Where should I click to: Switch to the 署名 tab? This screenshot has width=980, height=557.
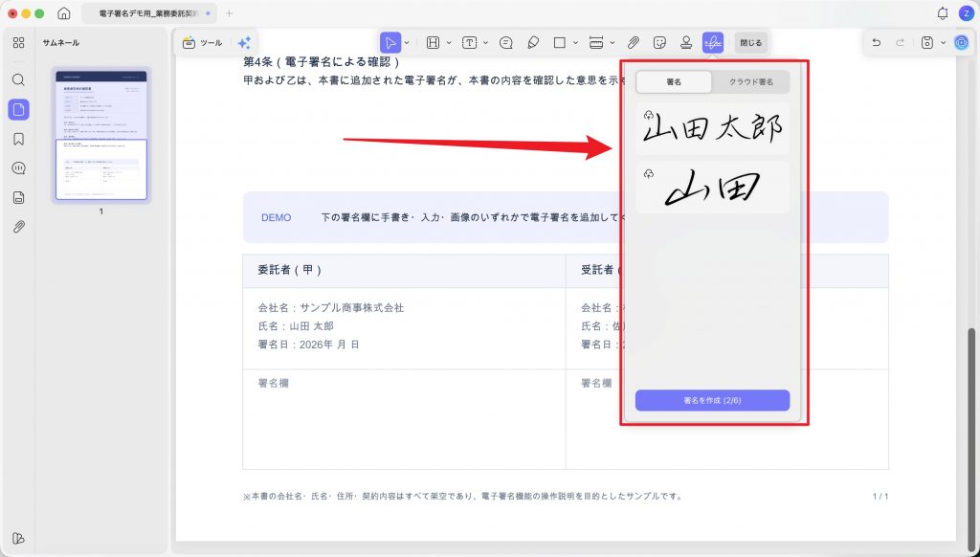[674, 82]
